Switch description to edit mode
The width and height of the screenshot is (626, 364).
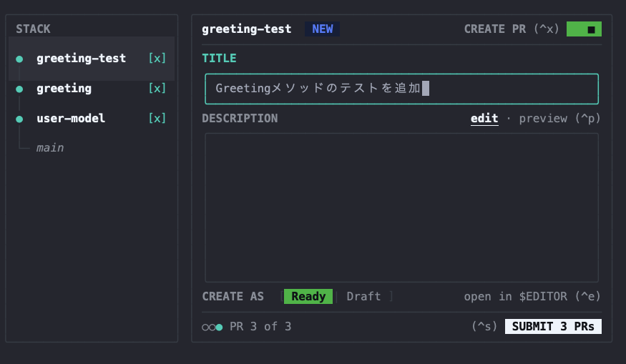pyautogui.click(x=484, y=119)
